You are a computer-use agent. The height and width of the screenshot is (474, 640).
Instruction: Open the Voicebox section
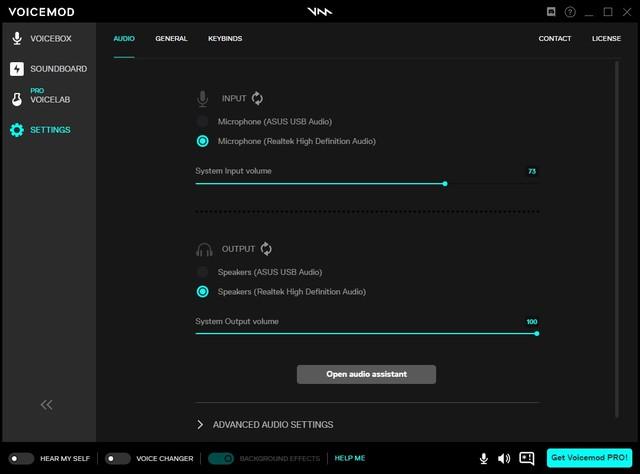click(x=48, y=39)
